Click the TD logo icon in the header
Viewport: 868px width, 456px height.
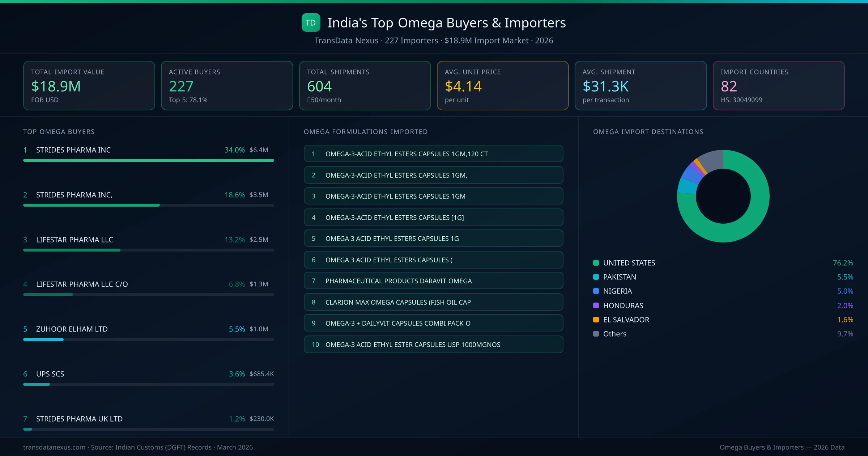[x=310, y=22]
